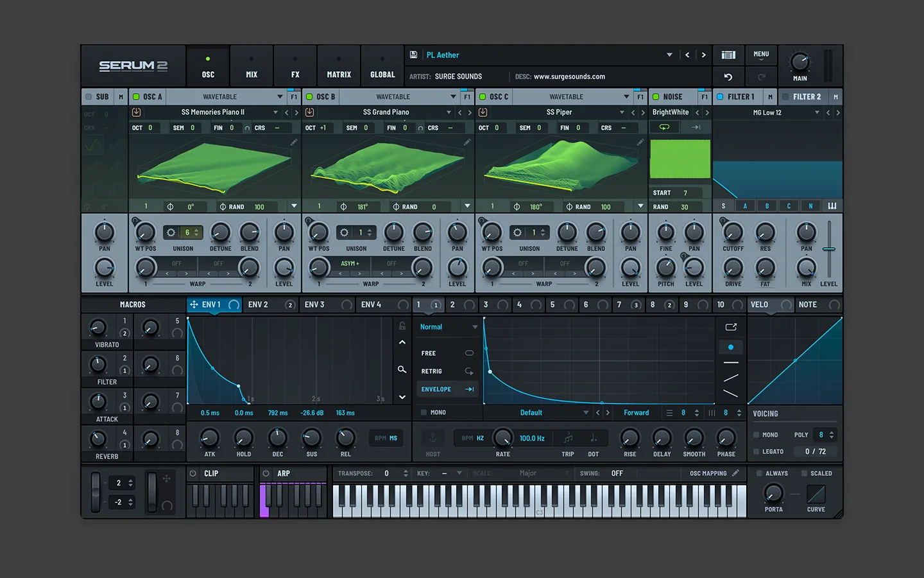
Task: Select the VELO modulation tab
Action: click(x=771, y=304)
